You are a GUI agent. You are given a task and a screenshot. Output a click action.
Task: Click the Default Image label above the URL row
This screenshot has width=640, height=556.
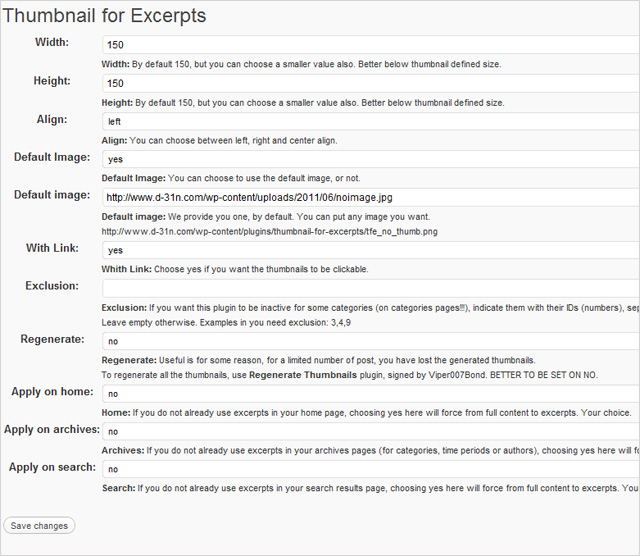pos(52,157)
